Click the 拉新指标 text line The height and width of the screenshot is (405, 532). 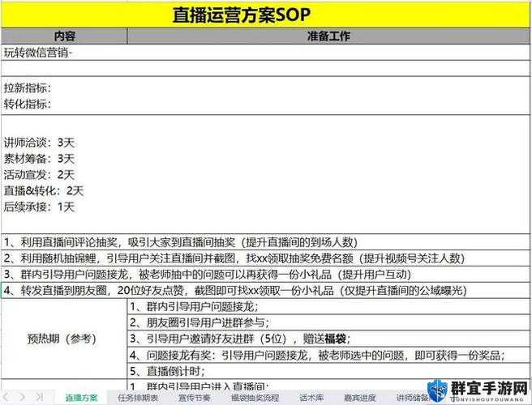[x=28, y=88]
